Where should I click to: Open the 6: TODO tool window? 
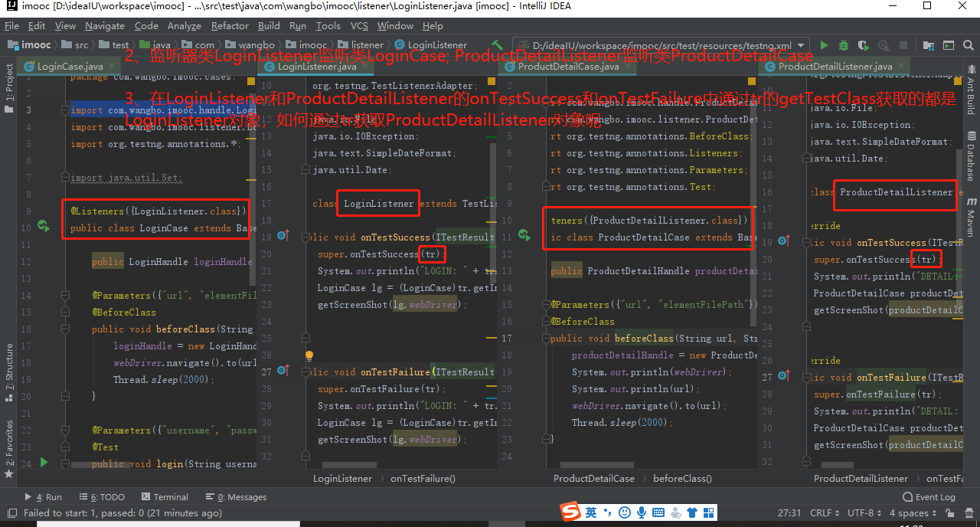click(x=101, y=497)
